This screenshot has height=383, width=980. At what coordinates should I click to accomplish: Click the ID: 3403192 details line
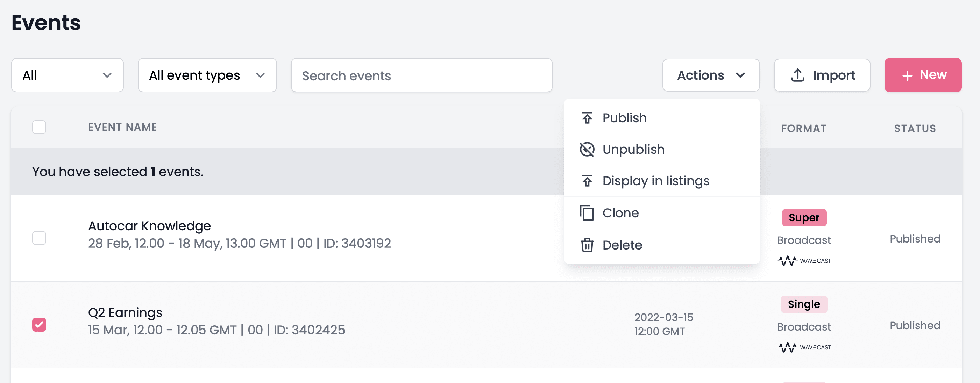[x=240, y=243]
